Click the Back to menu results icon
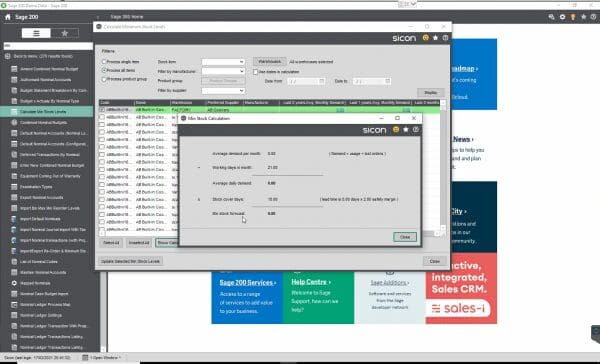The image size is (600, 364). click(x=7, y=56)
